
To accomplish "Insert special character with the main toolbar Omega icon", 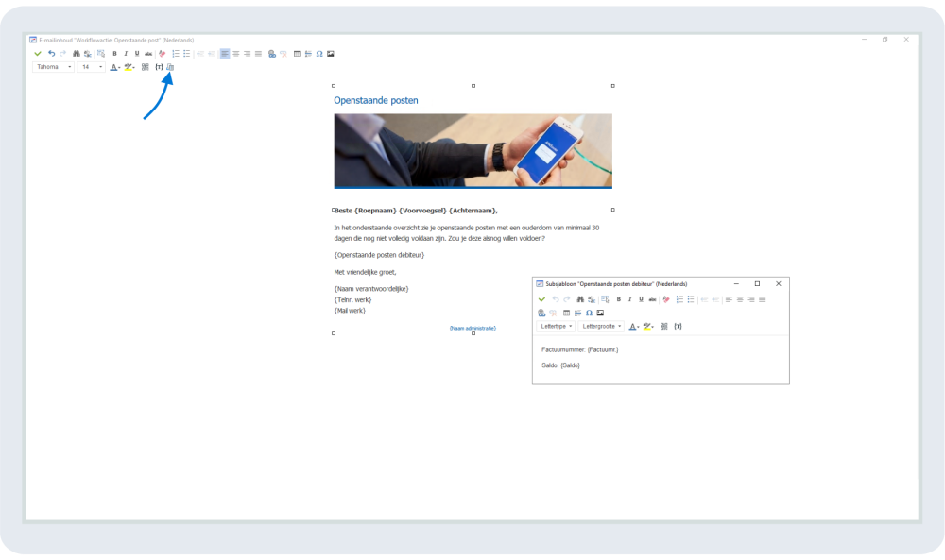I will click(x=319, y=54).
